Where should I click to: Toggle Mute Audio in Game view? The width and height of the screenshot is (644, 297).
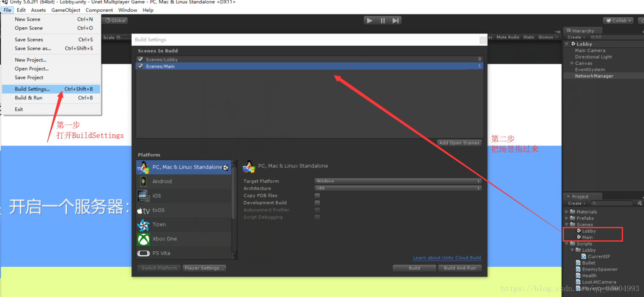click(508, 37)
